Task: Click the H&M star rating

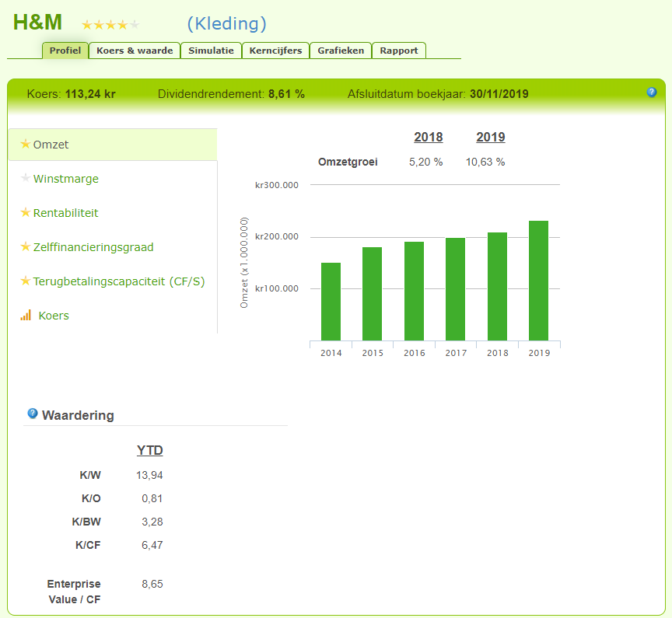Action: point(110,25)
